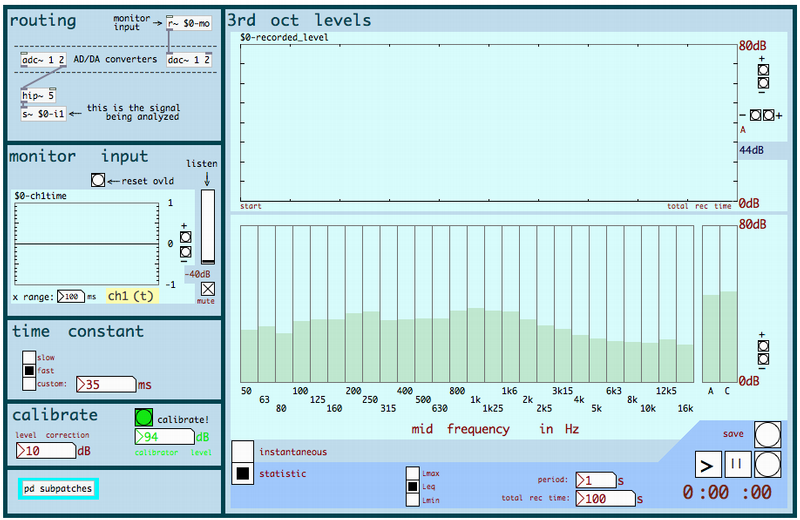Click the round bang right of pause
Viewport: 800px width, 520px height.
(767, 464)
